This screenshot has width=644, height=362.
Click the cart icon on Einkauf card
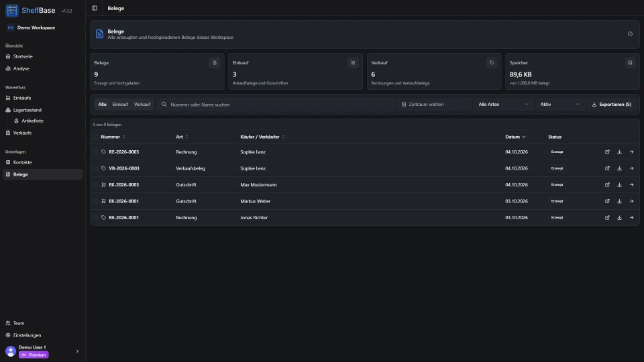tap(353, 63)
